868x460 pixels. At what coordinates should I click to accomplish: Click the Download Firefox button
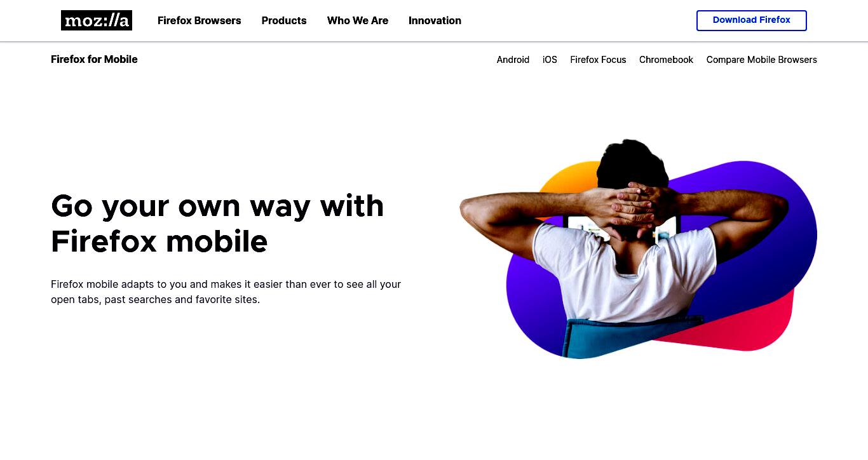[x=752, y=20]
